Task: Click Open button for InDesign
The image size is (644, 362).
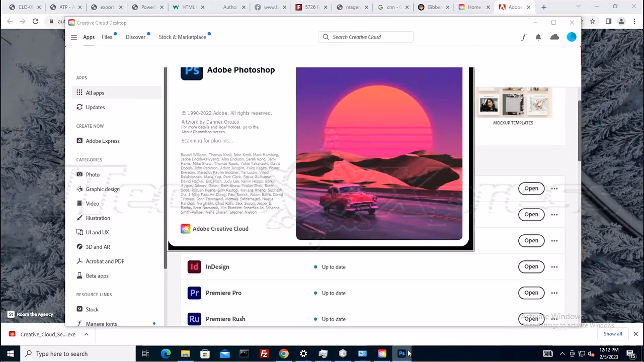Action: coord(531,267)
